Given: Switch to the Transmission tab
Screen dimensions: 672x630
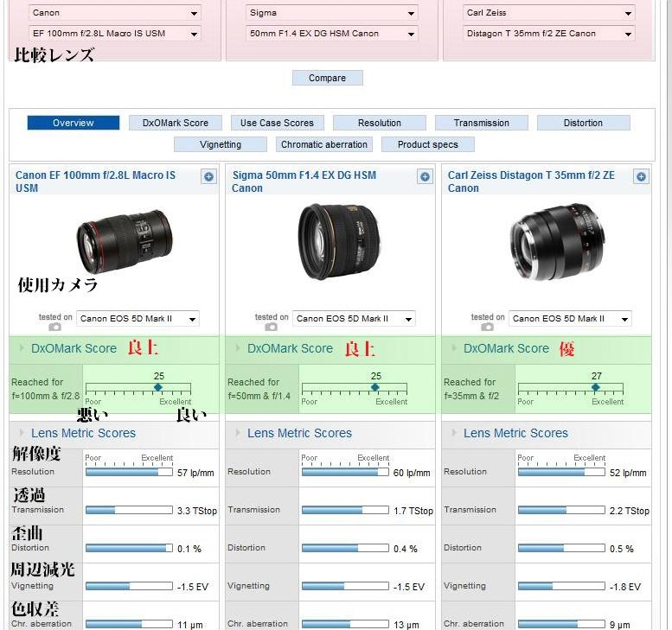Looking at the screenshot, I should (x=481, y=123).
